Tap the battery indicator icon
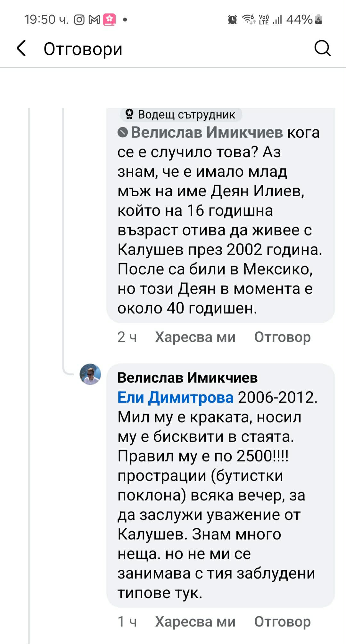This screenshot has width=346, height=644. click(318, 20)
